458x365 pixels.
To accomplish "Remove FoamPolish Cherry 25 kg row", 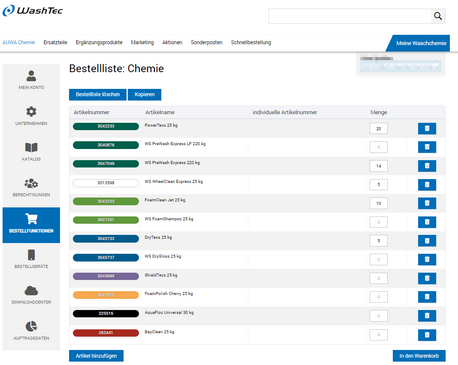I will (x=427, y=297).
